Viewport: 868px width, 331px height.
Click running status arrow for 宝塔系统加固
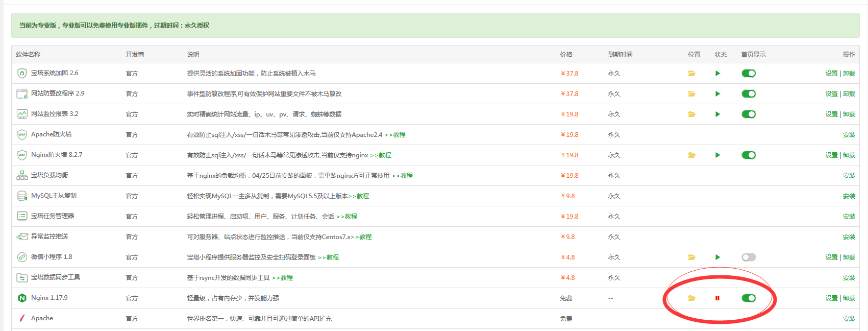(717, 74)
